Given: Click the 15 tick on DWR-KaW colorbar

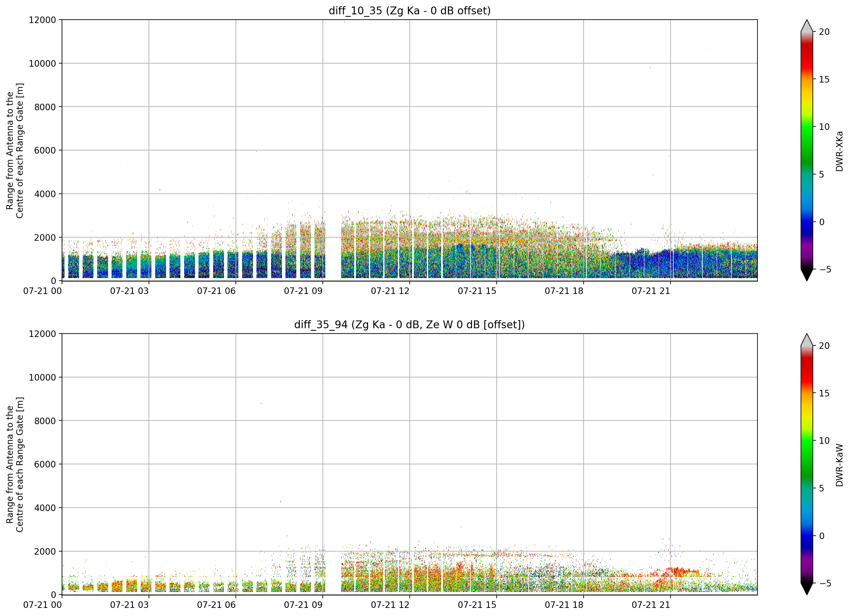Looking at the screenshot, I should pyautogui.click(x=824, y=393).
